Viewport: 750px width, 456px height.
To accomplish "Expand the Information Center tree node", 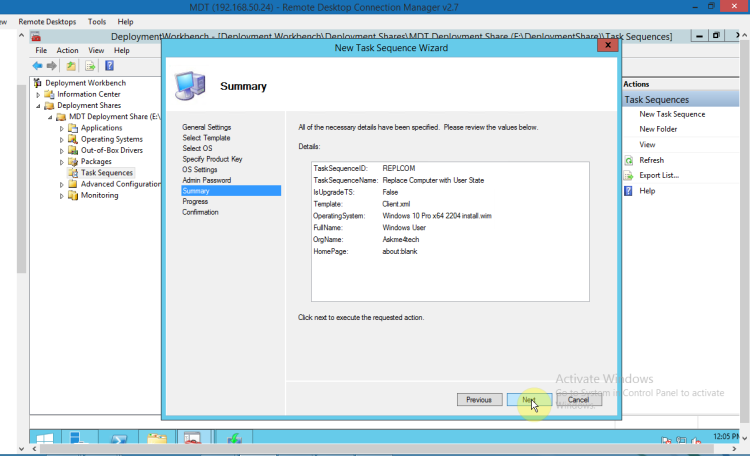I will 38,94.
